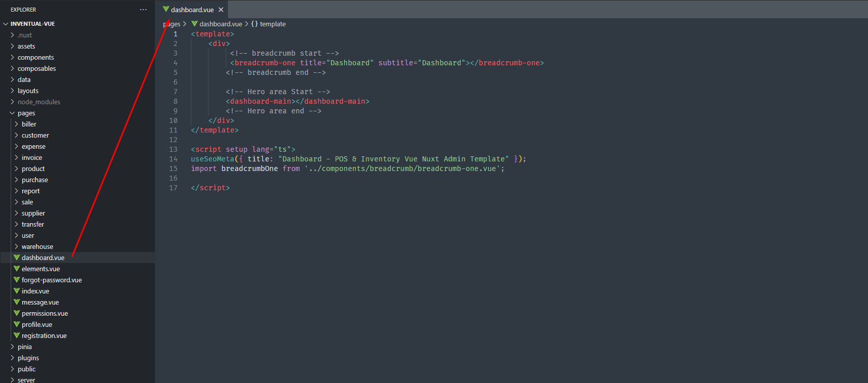Screen dimensions: 868x383
Task: Click the closing </script> tag
Action: [210, 188]
